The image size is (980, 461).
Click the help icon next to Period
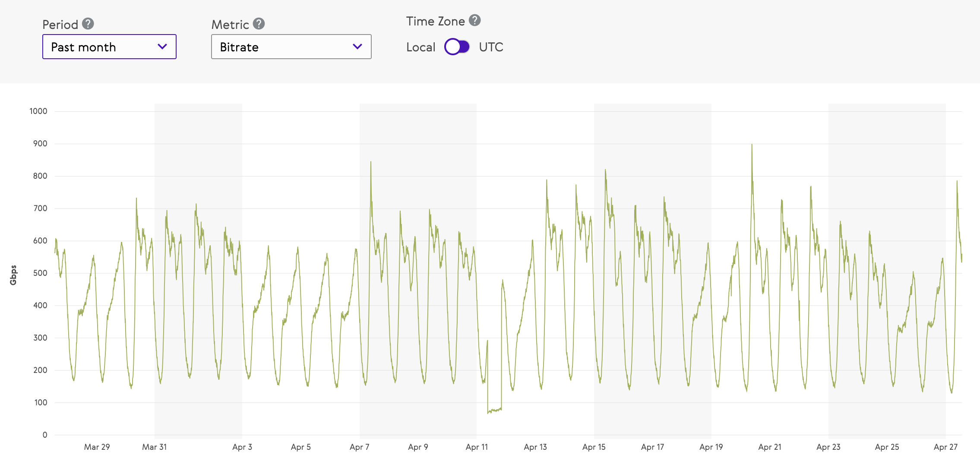pyautogui.click(x=88, y=24)
